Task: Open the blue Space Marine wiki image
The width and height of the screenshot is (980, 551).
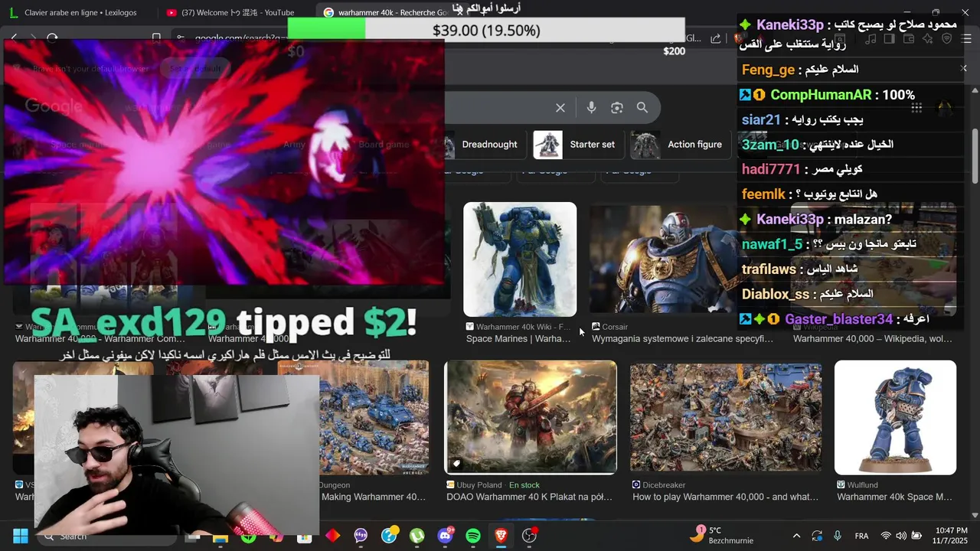Action: [520, 259]
